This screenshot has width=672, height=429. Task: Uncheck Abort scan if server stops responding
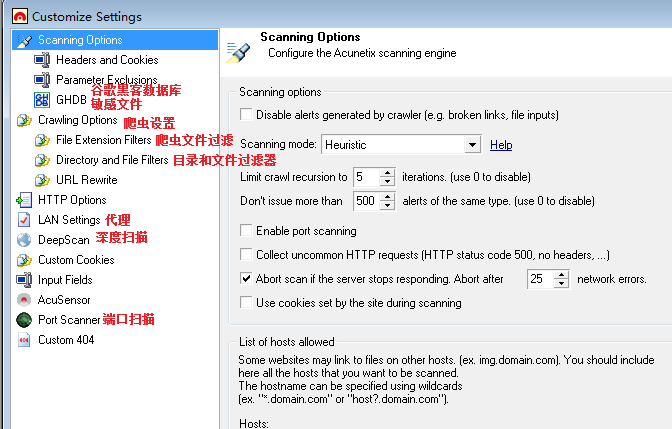click(x=246, y=279)
